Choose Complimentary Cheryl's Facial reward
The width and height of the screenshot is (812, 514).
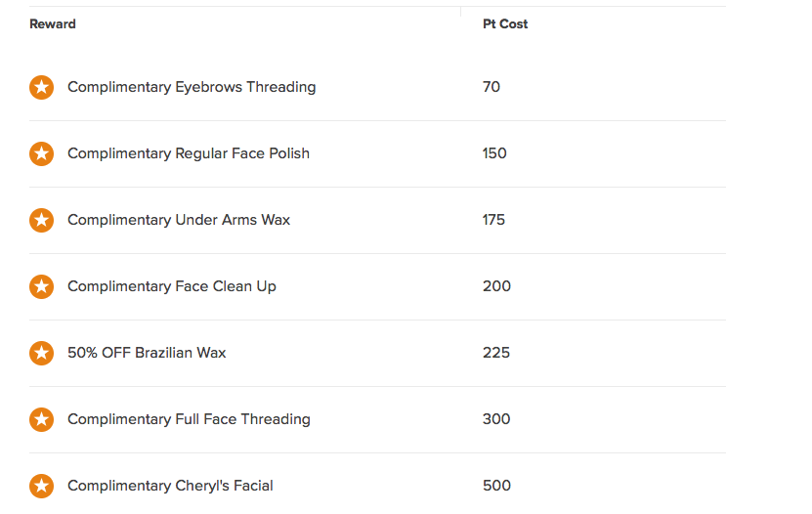[x=170, y=486]
